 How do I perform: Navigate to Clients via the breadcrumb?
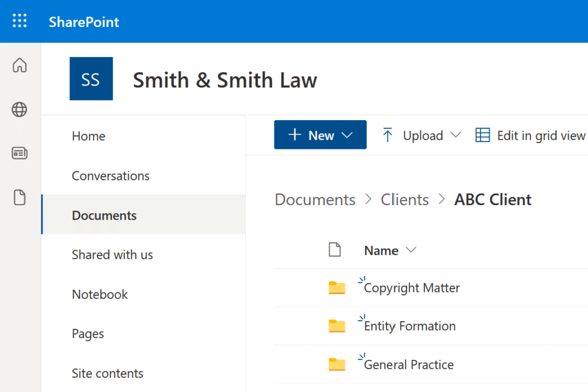[x=405, y=199]
